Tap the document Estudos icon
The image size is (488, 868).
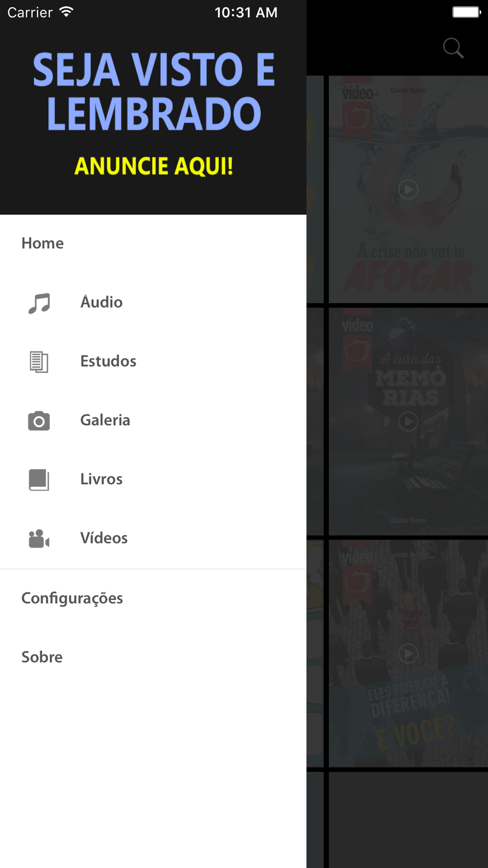pos(39,362)
